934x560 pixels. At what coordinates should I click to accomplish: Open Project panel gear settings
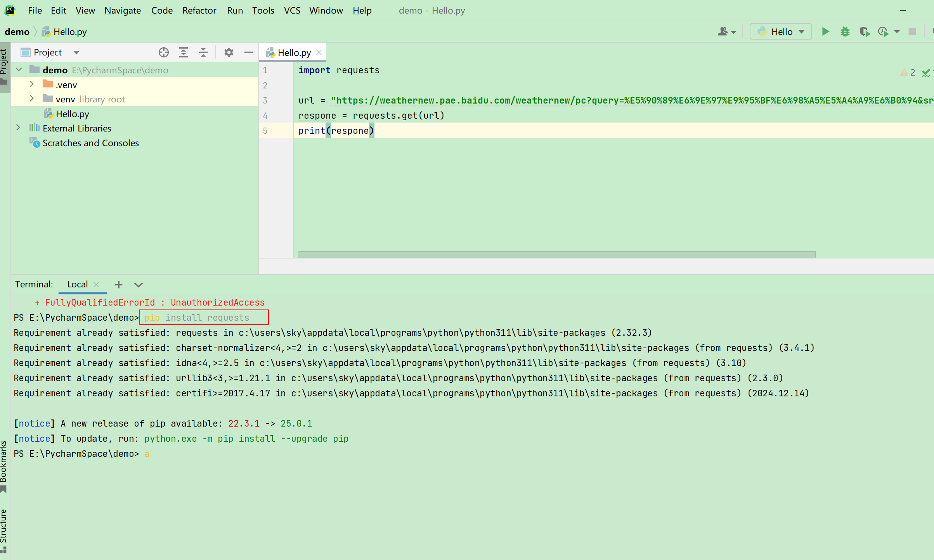coord(229,52)
